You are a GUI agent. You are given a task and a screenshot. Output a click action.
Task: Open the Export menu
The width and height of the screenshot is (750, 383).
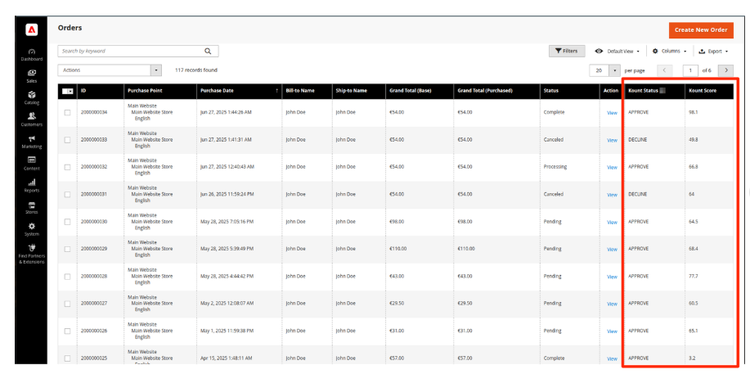(x=713, y=51)
